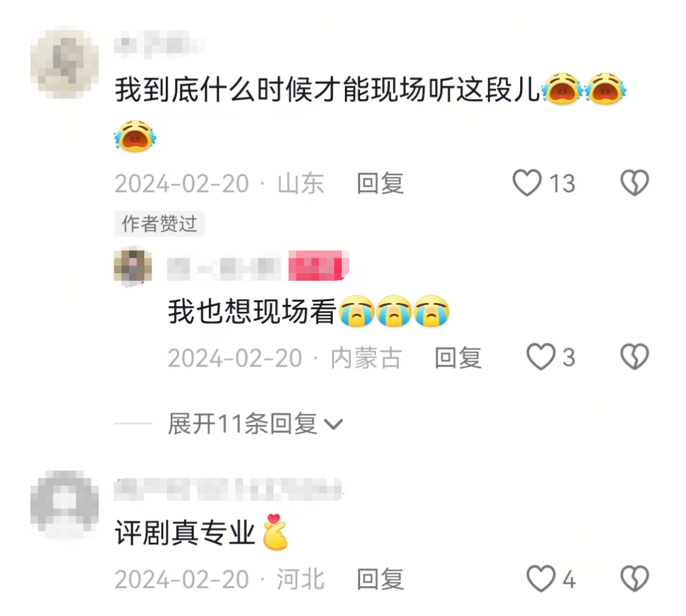The height and width of the screenshot is (616, 686).
Task: Reply to the 山东 comment via 回复
Action: coord(380,184)
